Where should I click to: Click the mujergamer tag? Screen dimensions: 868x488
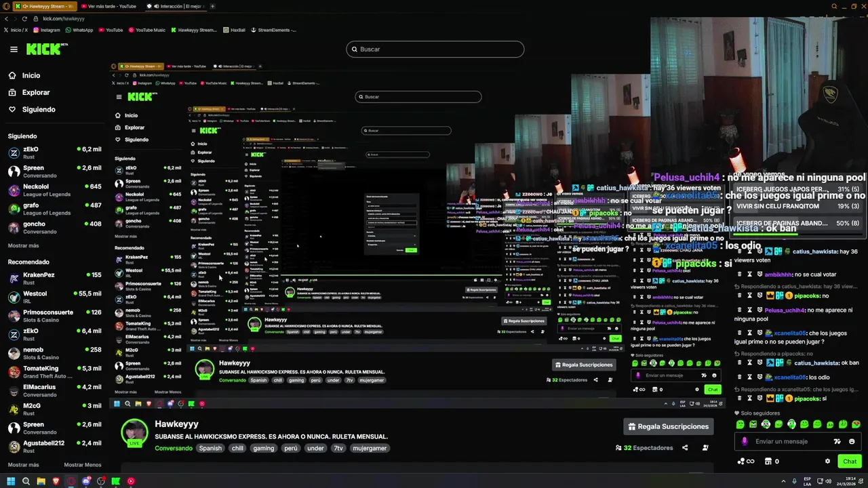[370, 448]
